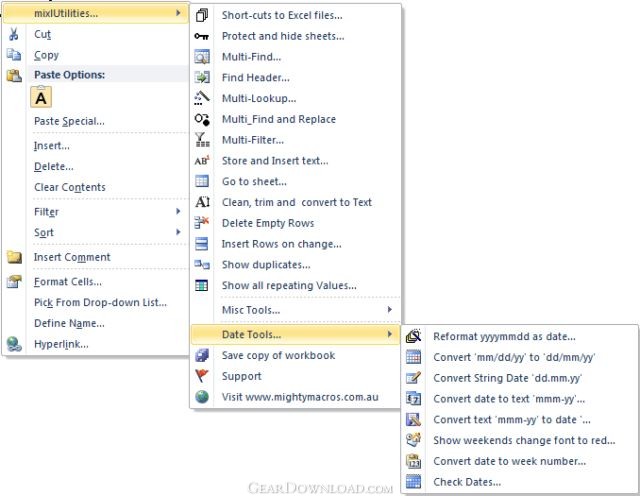Image resolution: width=640 pixels, height=496 pixels.
Task: Visit www.mightymacros.com.au link
Action: (x=300, y=397)
